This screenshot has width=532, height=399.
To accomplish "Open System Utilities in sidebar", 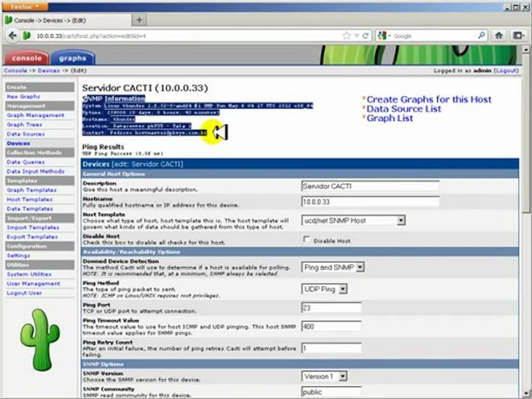I will pyautogui.click(x=29, y=274).
